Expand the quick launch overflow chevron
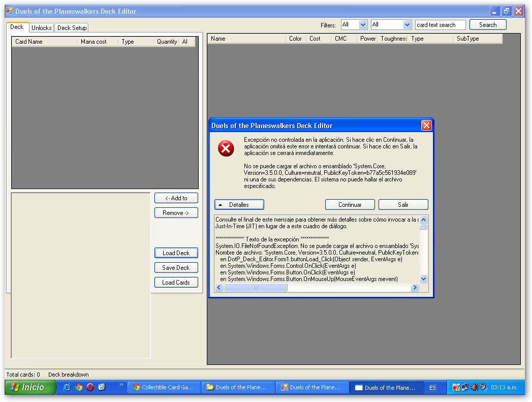Image resolution: width=532 pixels, height=402 pixels. tap(121, 385)
